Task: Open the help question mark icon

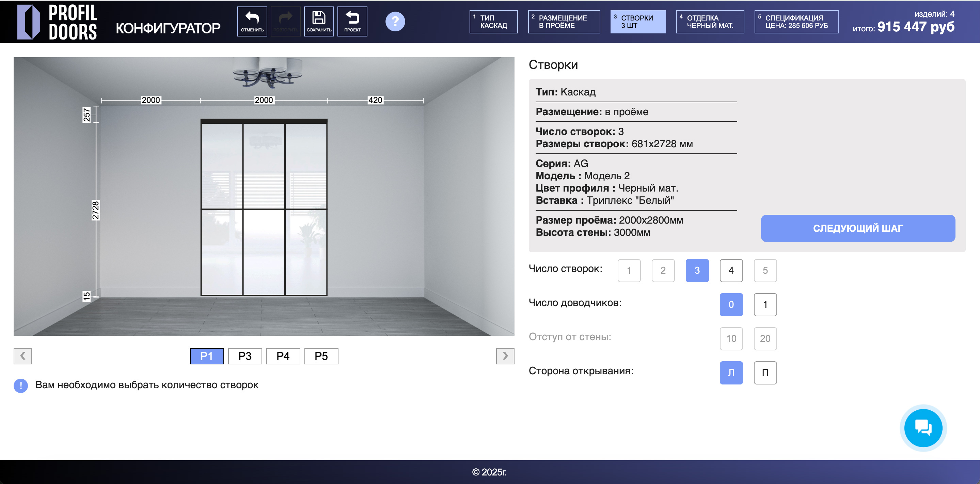Action: coord(395,21)
